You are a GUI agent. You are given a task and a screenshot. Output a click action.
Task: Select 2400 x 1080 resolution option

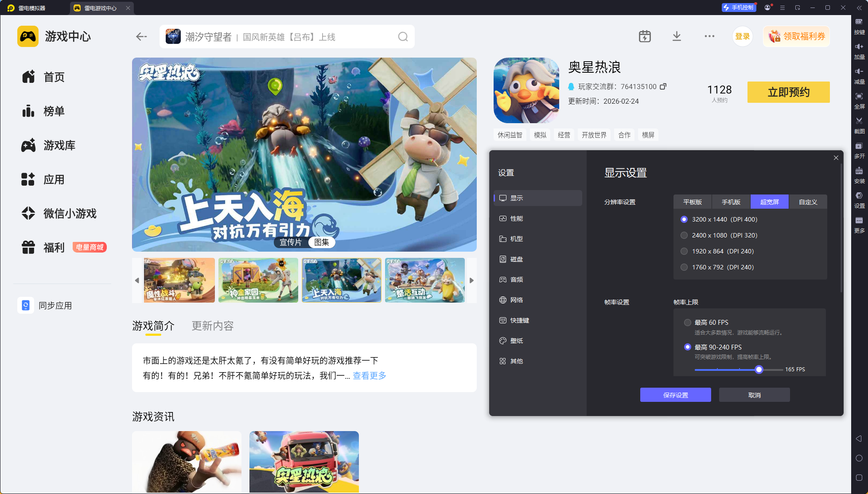684,235
